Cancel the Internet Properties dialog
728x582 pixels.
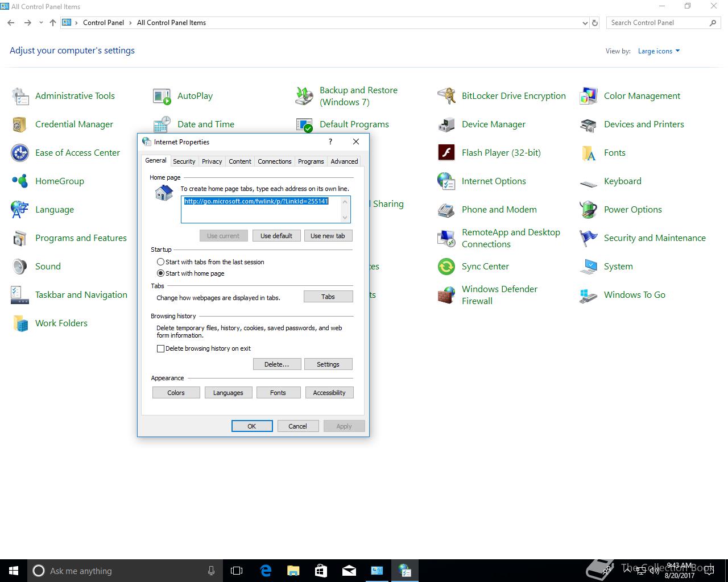(297, 426)
